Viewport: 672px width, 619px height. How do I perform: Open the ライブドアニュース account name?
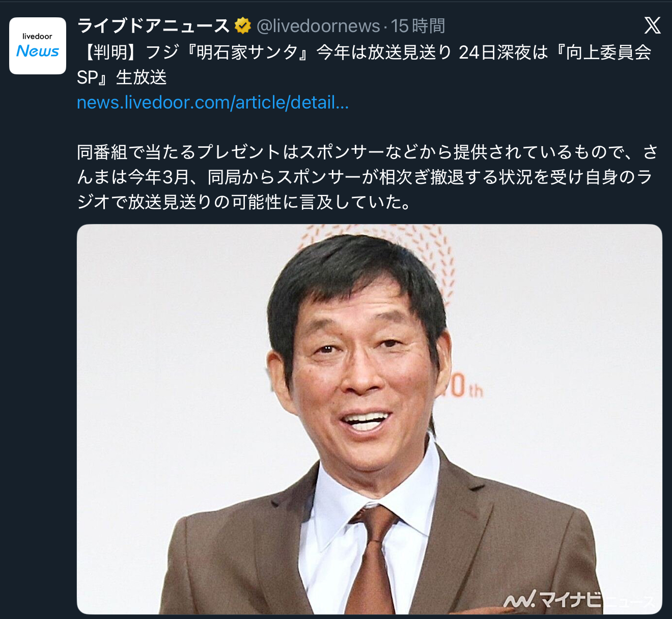(x=153, y=25)
